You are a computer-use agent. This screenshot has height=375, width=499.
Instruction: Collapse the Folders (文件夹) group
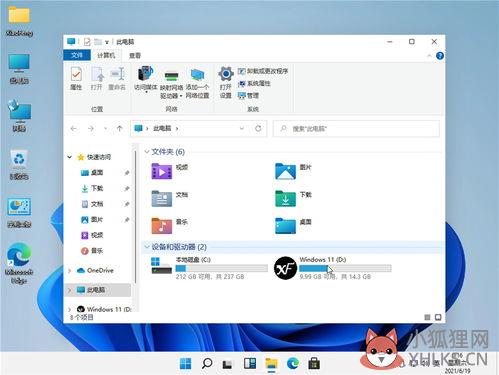coord(147,152)
